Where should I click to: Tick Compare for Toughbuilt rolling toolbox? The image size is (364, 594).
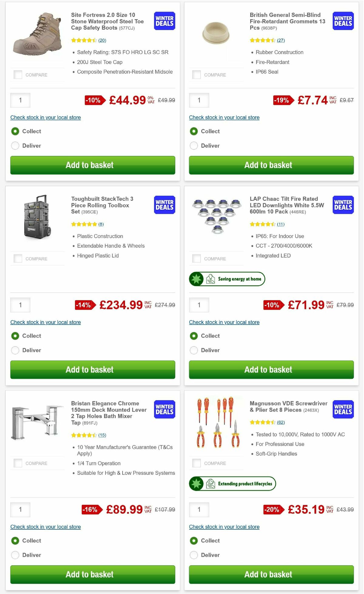18,258
